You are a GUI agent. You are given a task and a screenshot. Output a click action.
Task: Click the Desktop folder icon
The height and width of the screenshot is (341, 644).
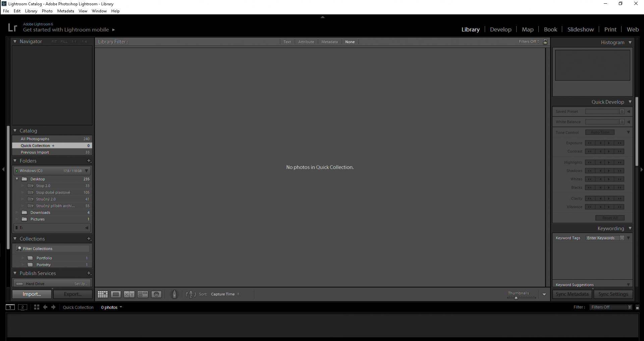[24, 179]
